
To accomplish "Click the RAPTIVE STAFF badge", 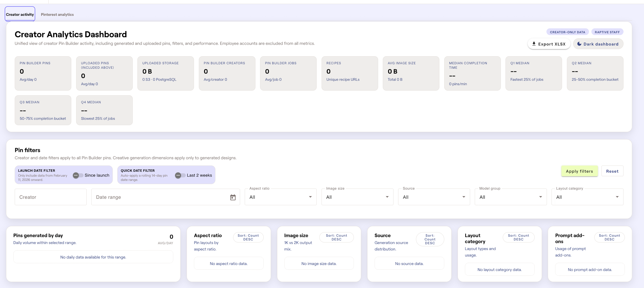I will pos(607,32).
